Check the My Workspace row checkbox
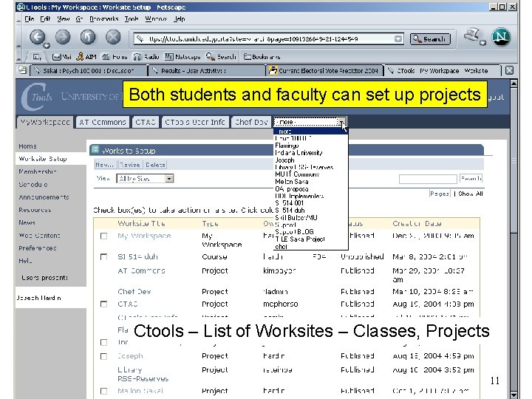 tap(104, 236)
